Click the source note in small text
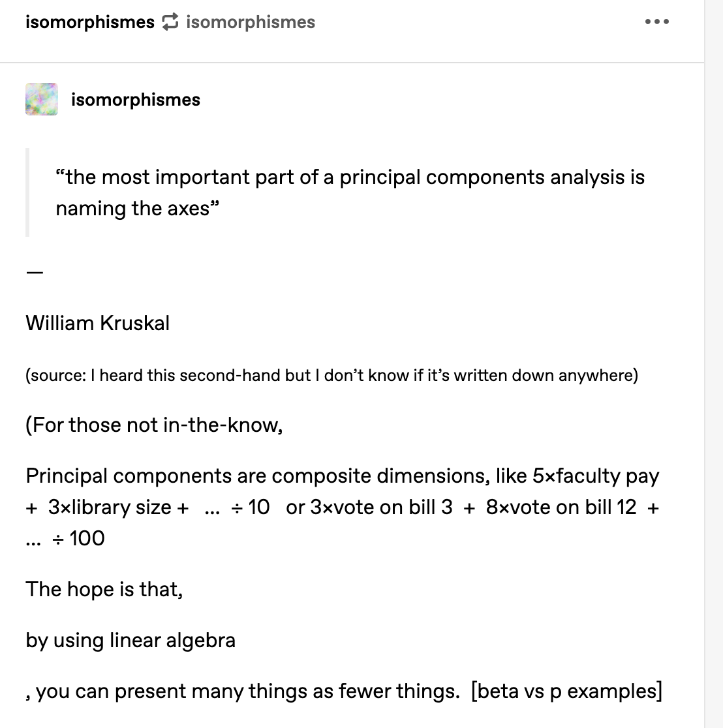723x728 pixels. click(331, 376)
